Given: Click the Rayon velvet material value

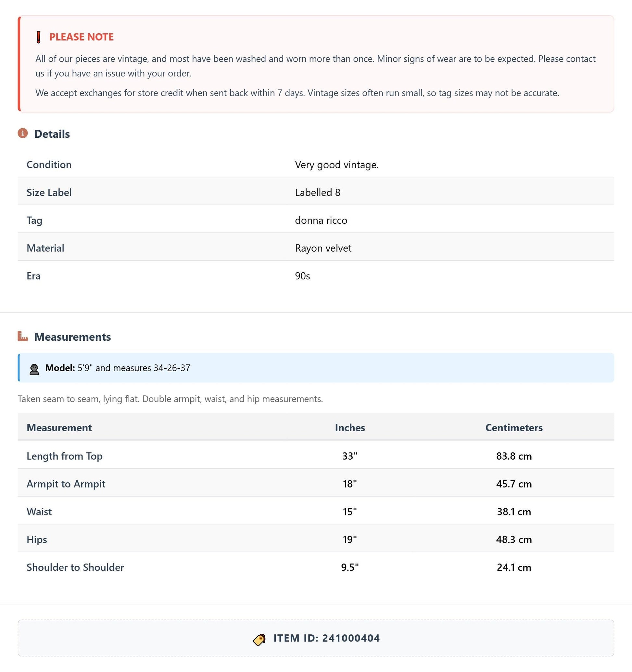Looking at the screenshot, I should tap(323, 248).
